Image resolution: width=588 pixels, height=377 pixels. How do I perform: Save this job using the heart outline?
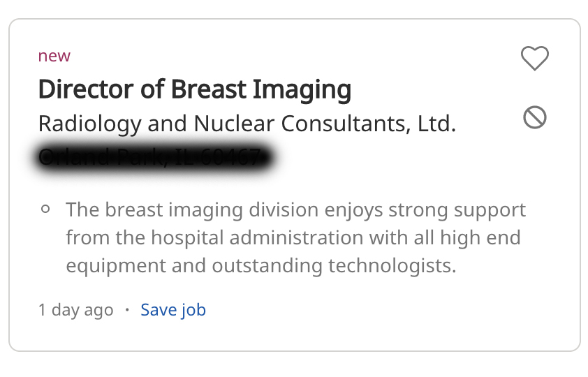point(535,58)
